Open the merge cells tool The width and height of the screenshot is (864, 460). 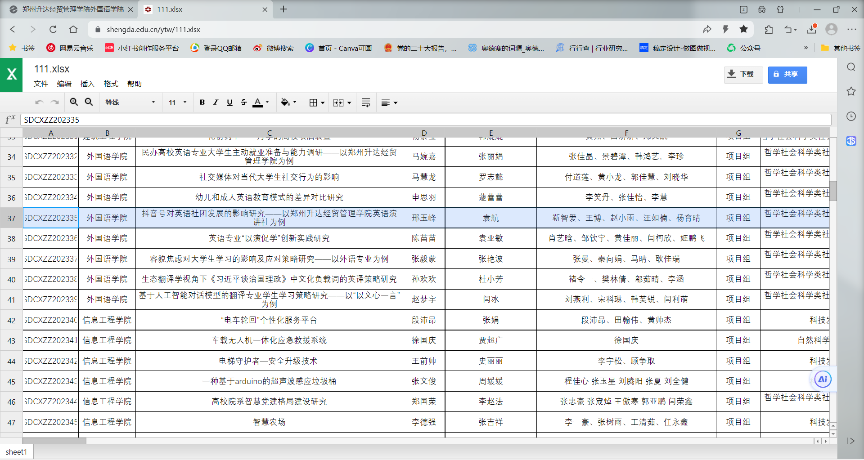[x=339, y=102]
